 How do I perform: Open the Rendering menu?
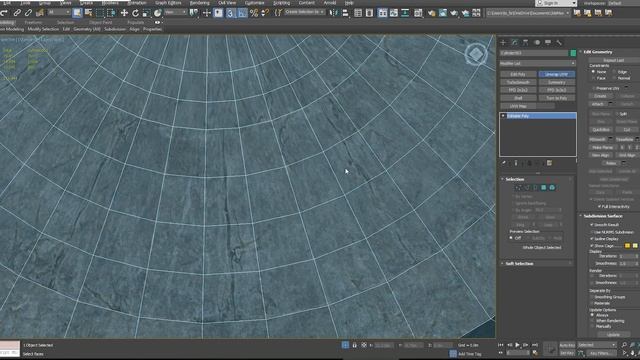200,3
